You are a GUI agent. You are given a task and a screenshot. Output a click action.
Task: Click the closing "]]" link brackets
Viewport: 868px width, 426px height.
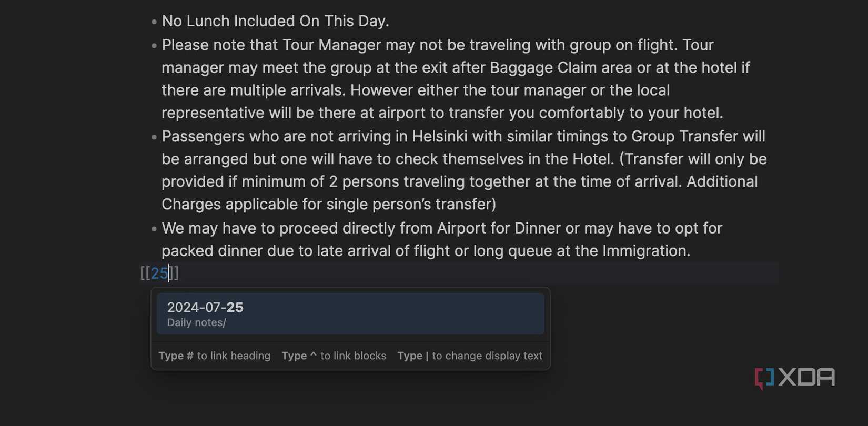(x=174, y=273)
